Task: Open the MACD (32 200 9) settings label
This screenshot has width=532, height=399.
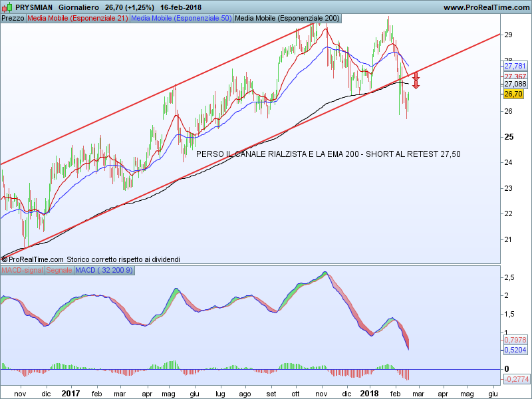Action: point(104,270)
